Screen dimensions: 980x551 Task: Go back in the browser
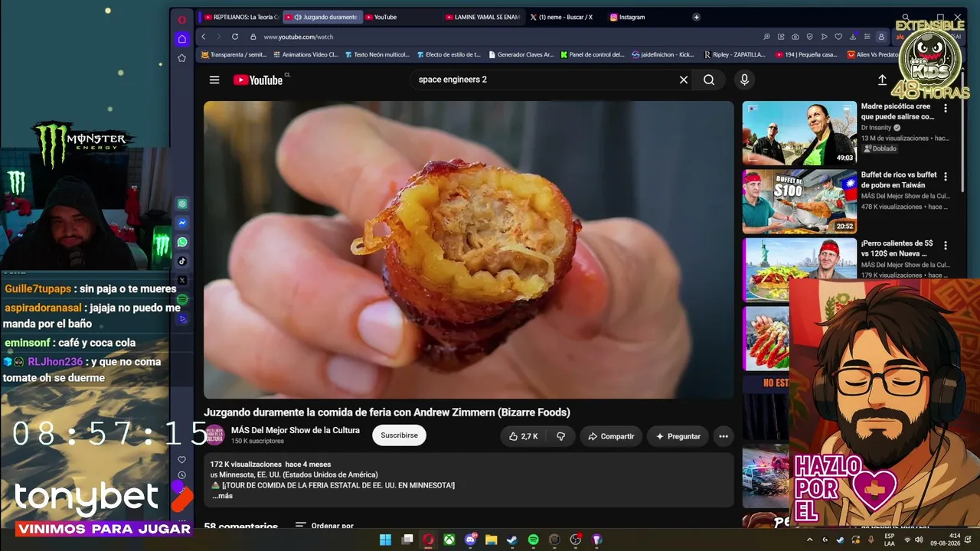(x=204, y=37)
